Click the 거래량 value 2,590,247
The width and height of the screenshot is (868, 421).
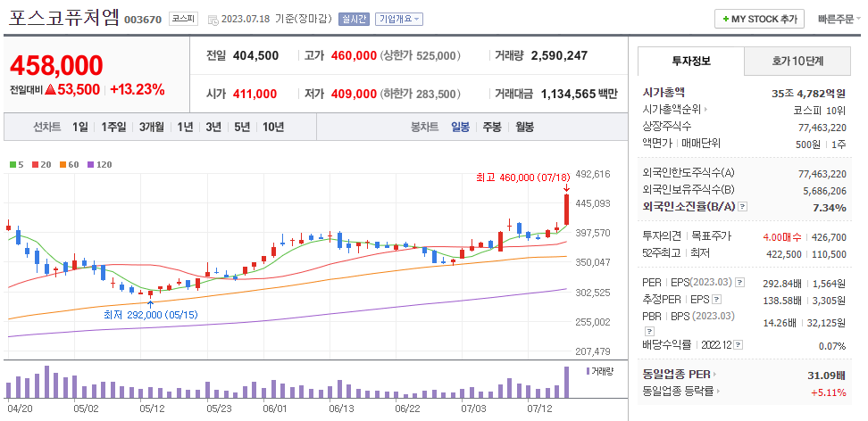point(559,55)
